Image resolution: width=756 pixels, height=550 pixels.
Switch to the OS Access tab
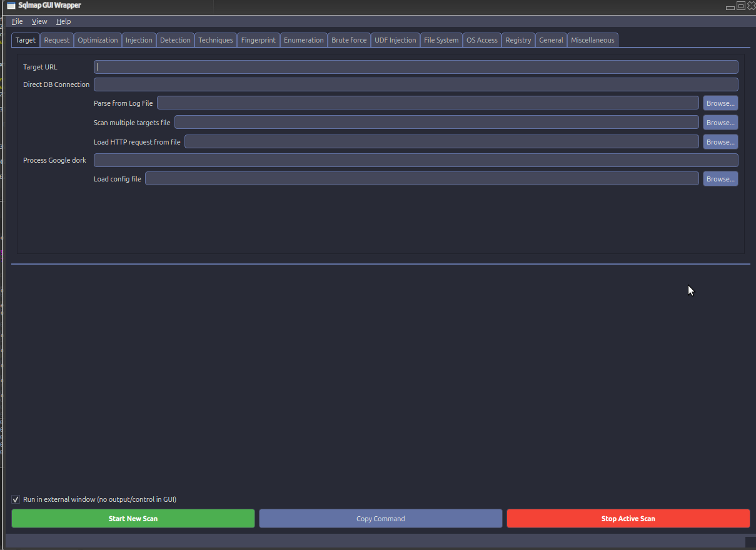(x=482, y=40)
